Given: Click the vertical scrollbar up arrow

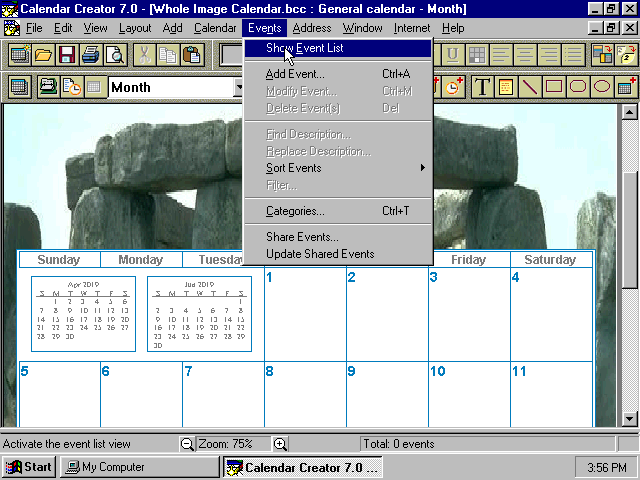Looking at the screenshot, I should point(629,112).
